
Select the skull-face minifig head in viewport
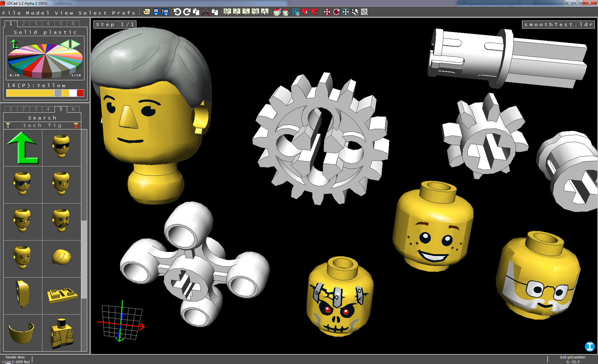(340, 296)
